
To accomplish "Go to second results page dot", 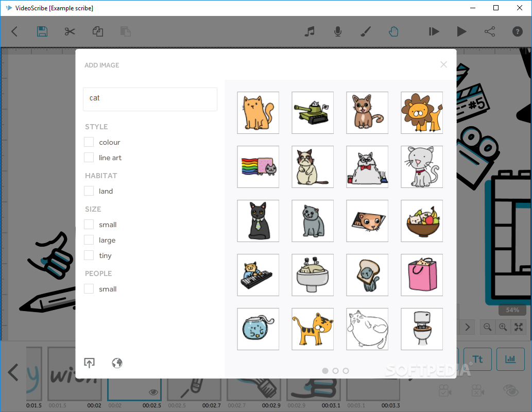I will (336, 371).
